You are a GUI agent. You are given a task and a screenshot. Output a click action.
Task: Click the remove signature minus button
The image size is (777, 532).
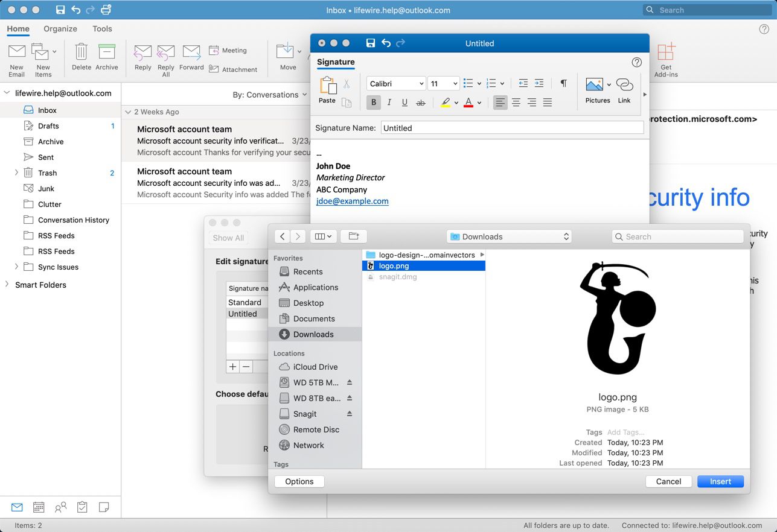[x=246, y=367]
